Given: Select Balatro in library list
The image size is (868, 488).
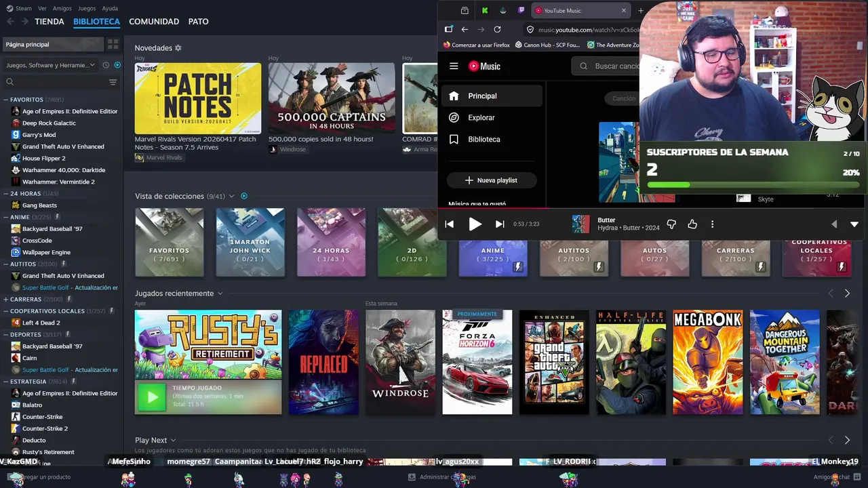Looking at the screenshot, I should pos(32,405).
